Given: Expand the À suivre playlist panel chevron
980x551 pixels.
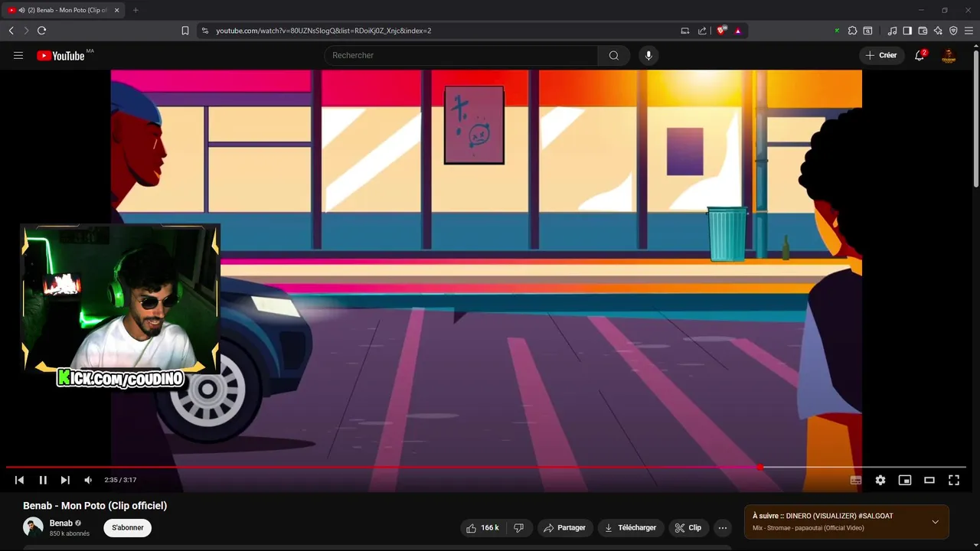Looking at the screenshot, I should pyautogui.click(x=935, y=522).
